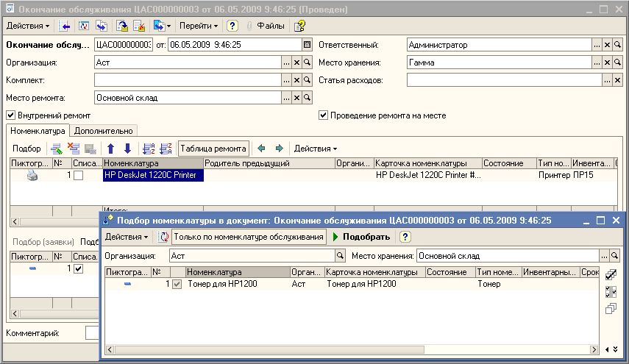Click the add row icon in Номенклатура toolbar
The width and height of the screenshot is (629, 364).
pyautogui.click(x=57, y=149)
